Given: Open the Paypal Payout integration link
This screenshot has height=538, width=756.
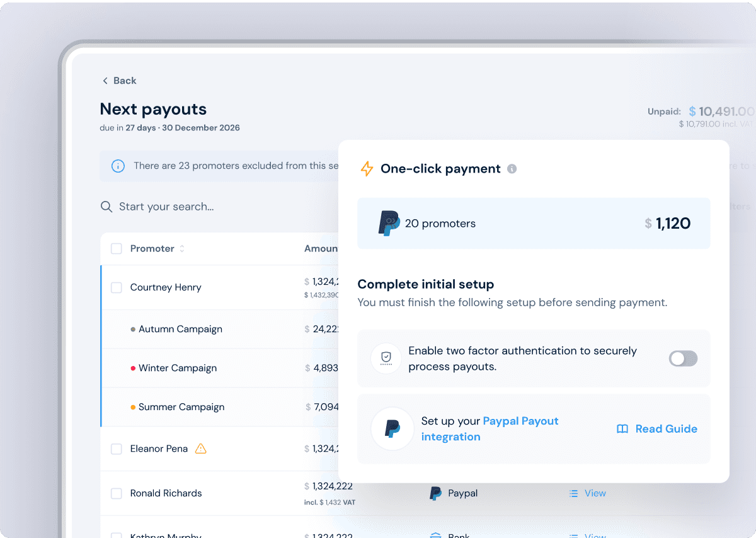Looking at the screenshot, I should click(490, 429).
